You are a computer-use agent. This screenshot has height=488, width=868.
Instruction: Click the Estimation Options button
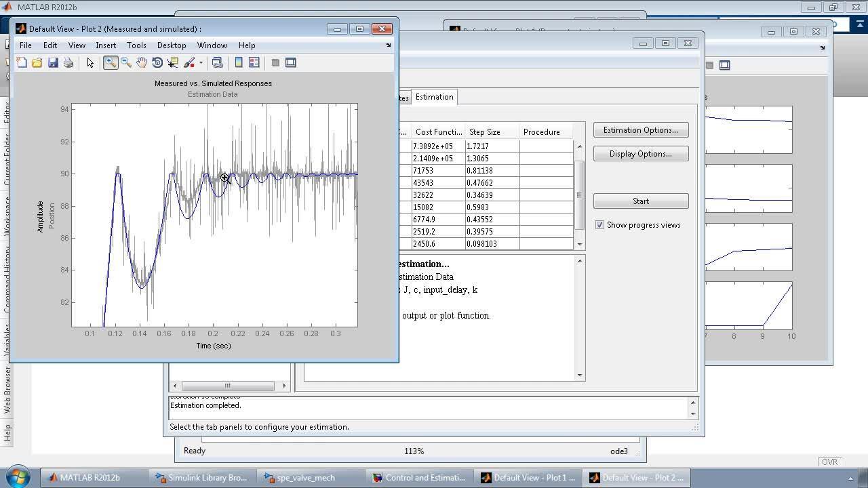click(641, 130)
